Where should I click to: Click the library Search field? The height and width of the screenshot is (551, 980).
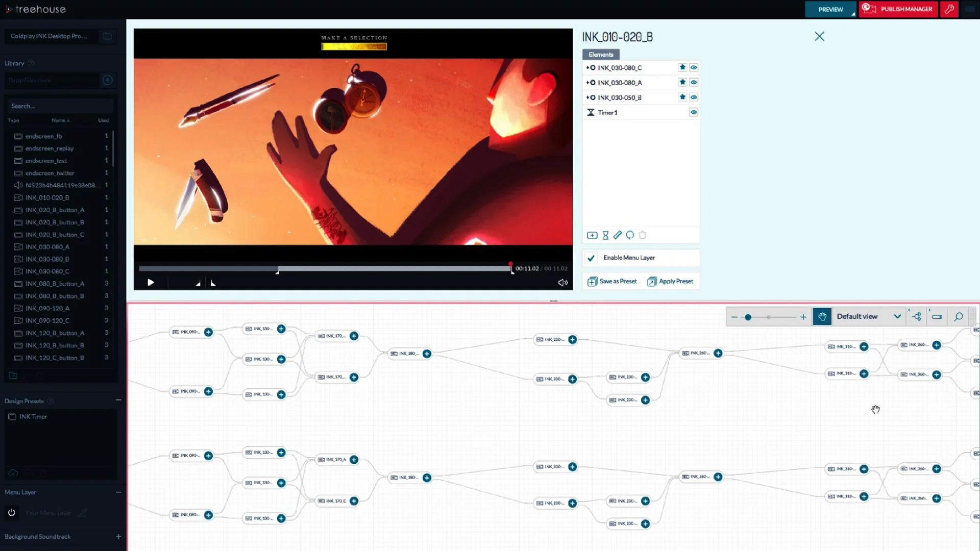[x=59, y=106]
